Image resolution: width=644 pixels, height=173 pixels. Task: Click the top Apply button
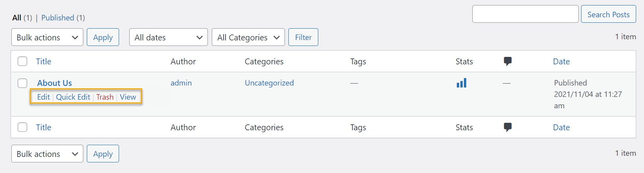[x=103, y=37]
